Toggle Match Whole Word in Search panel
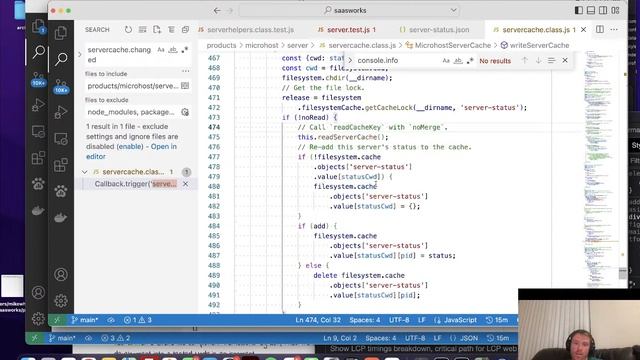This screenshot has height=360, width=640. click(x=173, y=50)
